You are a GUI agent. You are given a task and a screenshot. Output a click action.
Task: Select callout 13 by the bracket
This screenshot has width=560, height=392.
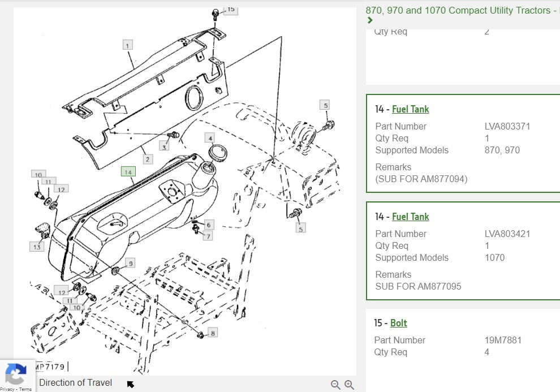[37, 247]
